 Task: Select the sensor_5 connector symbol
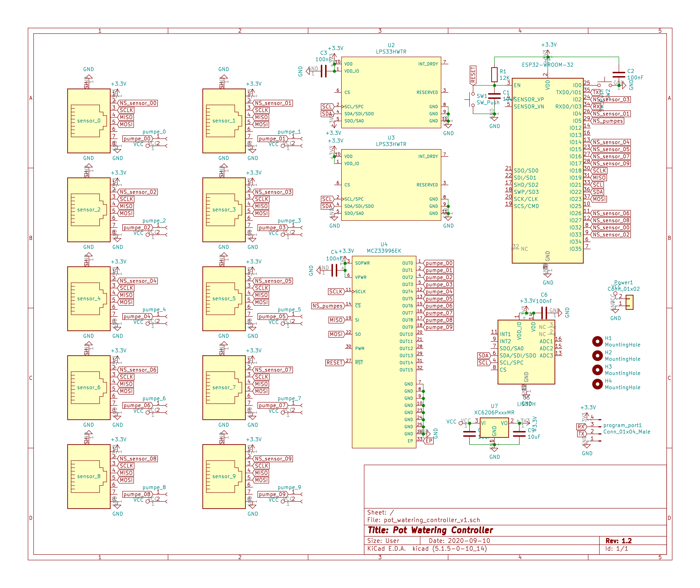pyautogui.click(x=224, y=299)
